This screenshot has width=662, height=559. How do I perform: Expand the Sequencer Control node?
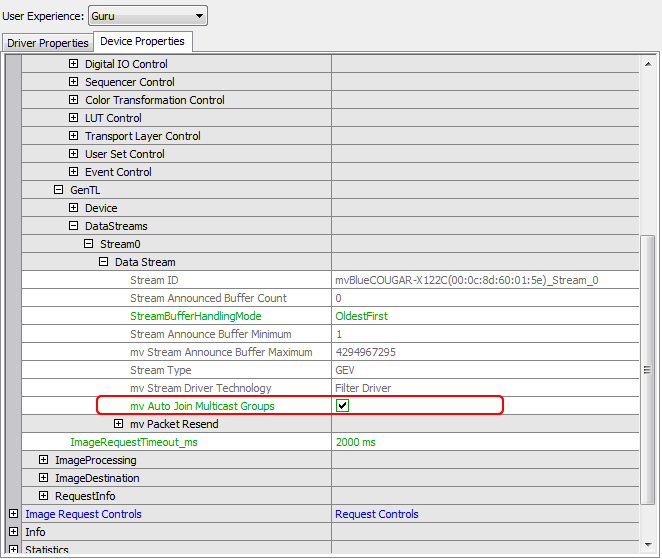[74, 82]
